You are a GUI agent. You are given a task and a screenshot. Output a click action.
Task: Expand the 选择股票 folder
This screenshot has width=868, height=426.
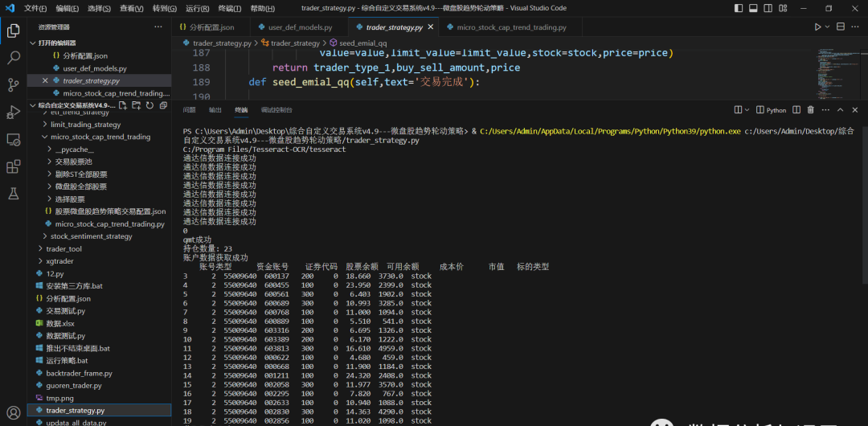tap(50, 199)
